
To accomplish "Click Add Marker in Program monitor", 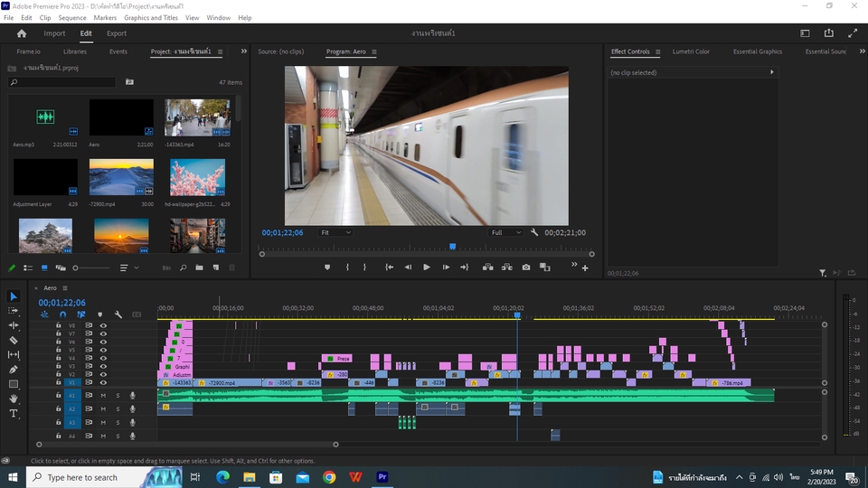I will pyautogui.click(x=327, y=267).
